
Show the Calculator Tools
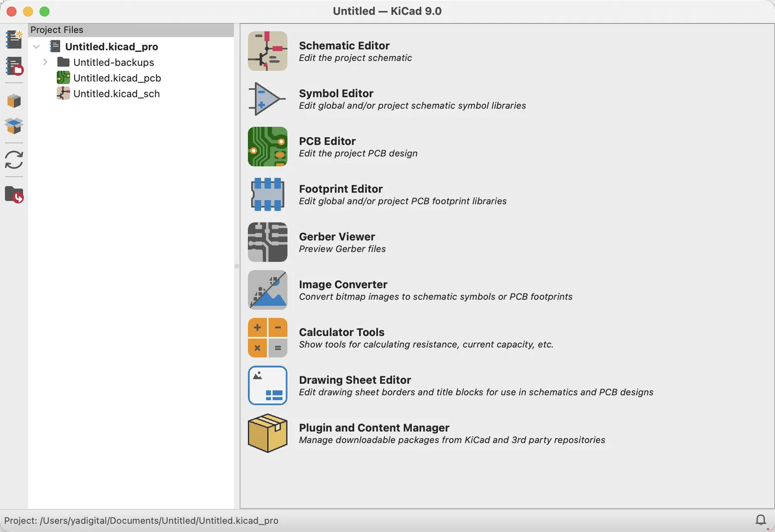(x=341, y=338)
